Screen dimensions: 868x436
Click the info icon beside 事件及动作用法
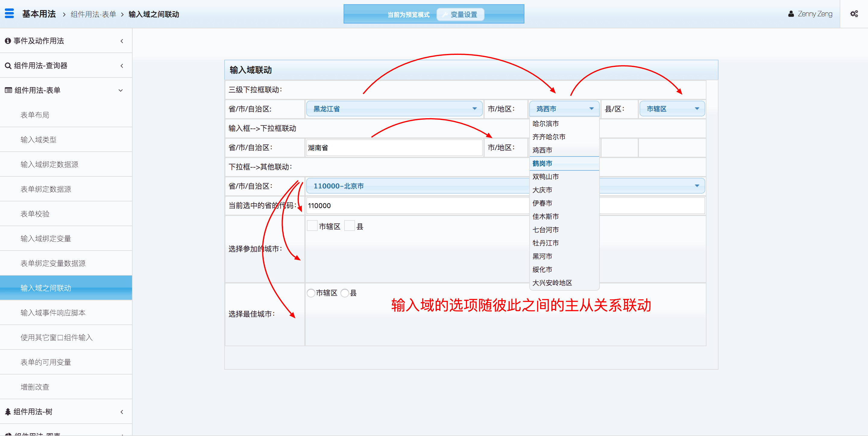click(x=8, y=41)
